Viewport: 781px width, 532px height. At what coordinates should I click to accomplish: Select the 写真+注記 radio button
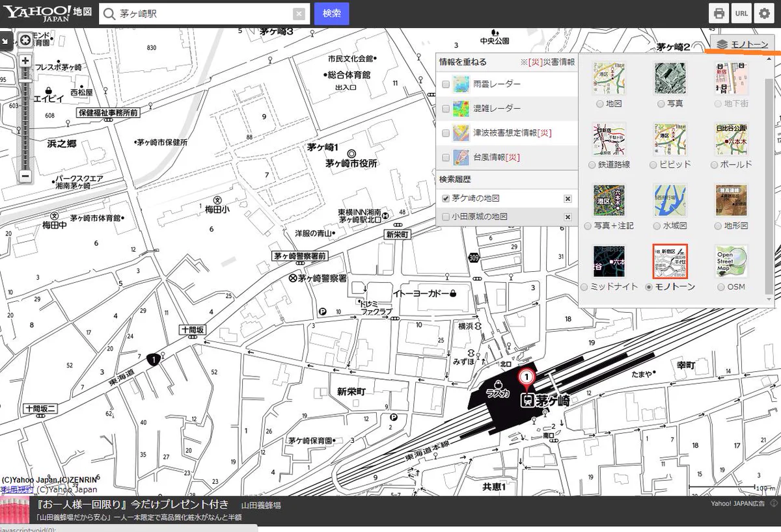588,226
